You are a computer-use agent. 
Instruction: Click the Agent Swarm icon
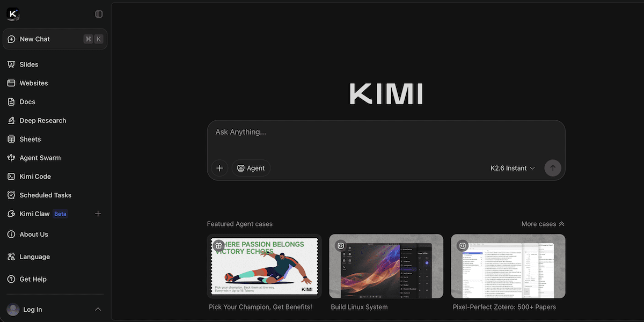tap(11, 158)
